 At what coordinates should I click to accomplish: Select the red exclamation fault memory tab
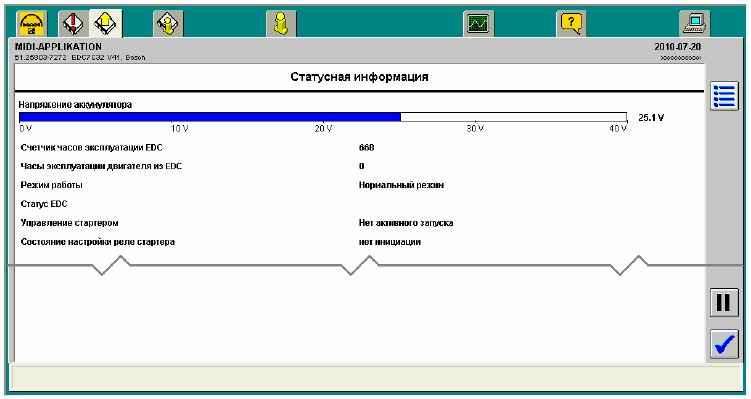click(x=73, y=23)
